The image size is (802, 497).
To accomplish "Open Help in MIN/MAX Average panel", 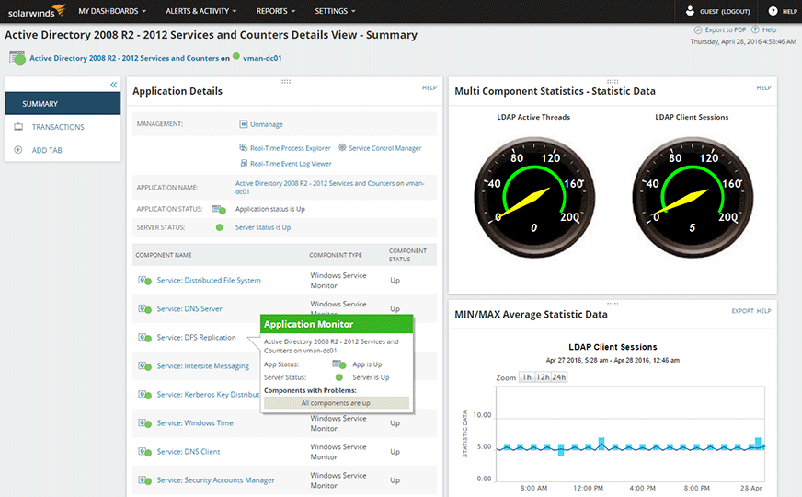I will pos(764,311).
